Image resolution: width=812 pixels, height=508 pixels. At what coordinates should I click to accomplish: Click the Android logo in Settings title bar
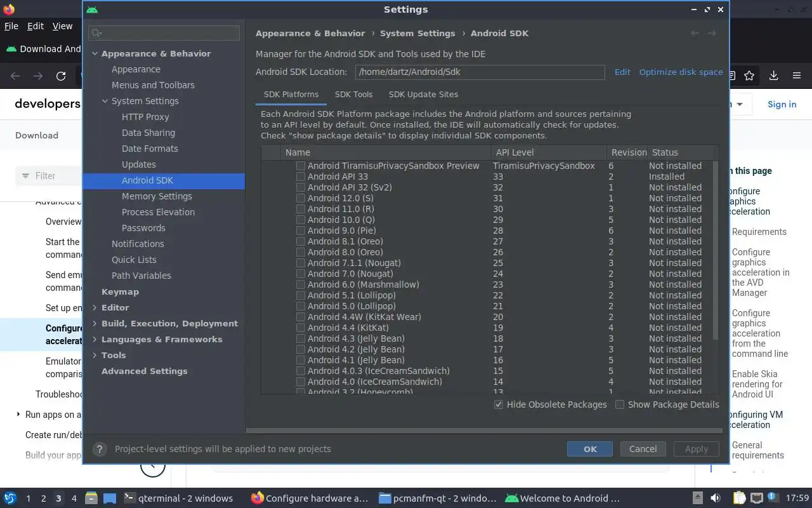[92, 10]
